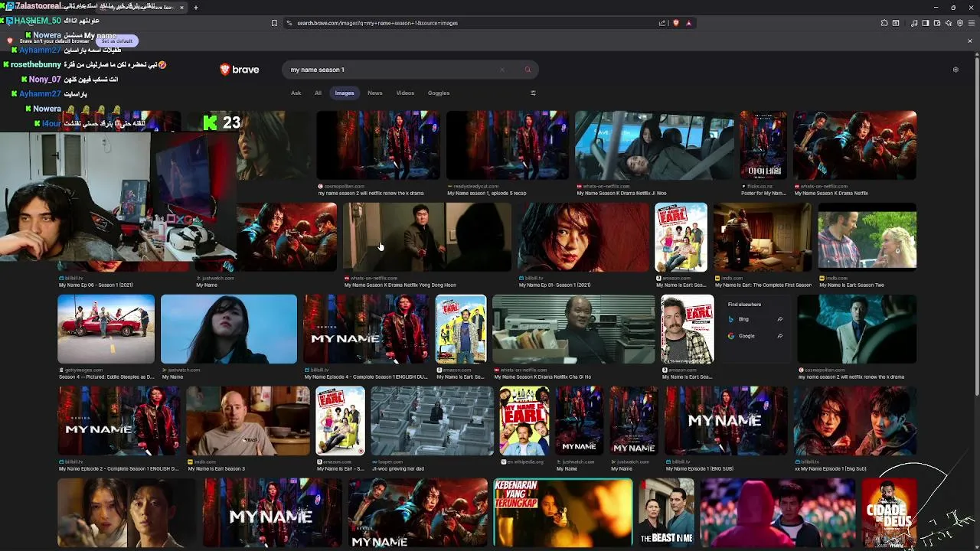
Task: Search elsewhere on Bing
Action: coord(754,319)
